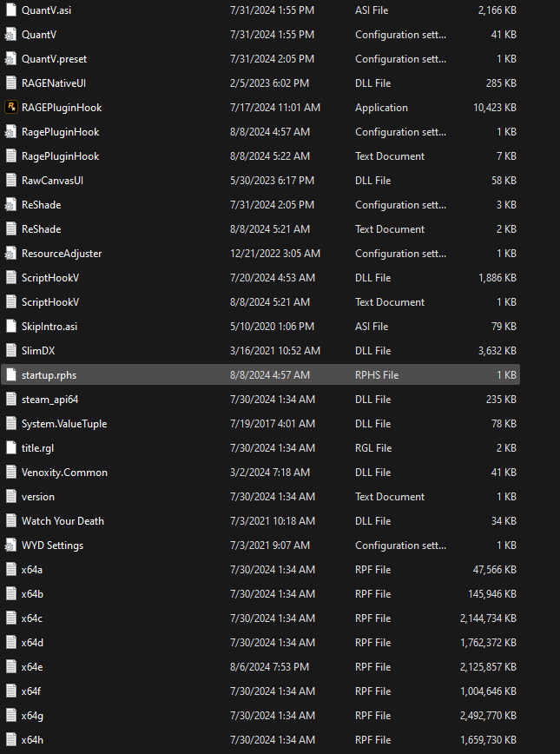Click the 10,423 KB size value
The image size is (560, 754).
click(495, 108)
